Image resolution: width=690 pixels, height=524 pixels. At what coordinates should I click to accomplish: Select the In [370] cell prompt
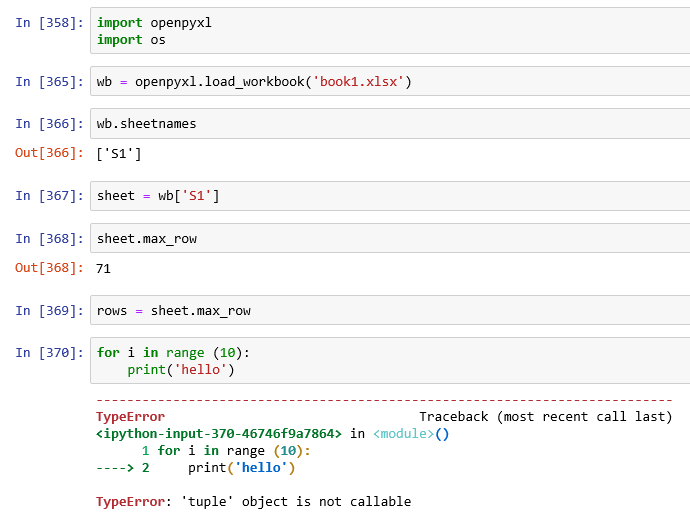click(50, 353)
